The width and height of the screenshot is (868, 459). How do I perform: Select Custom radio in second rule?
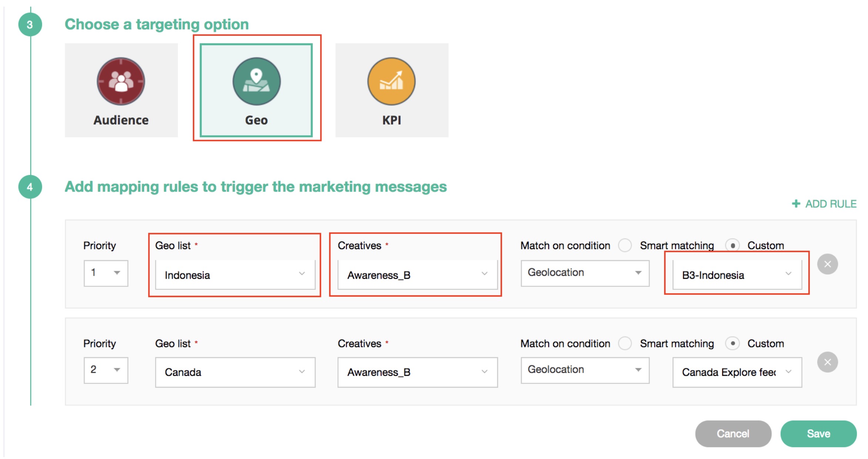tap(732, 344)
